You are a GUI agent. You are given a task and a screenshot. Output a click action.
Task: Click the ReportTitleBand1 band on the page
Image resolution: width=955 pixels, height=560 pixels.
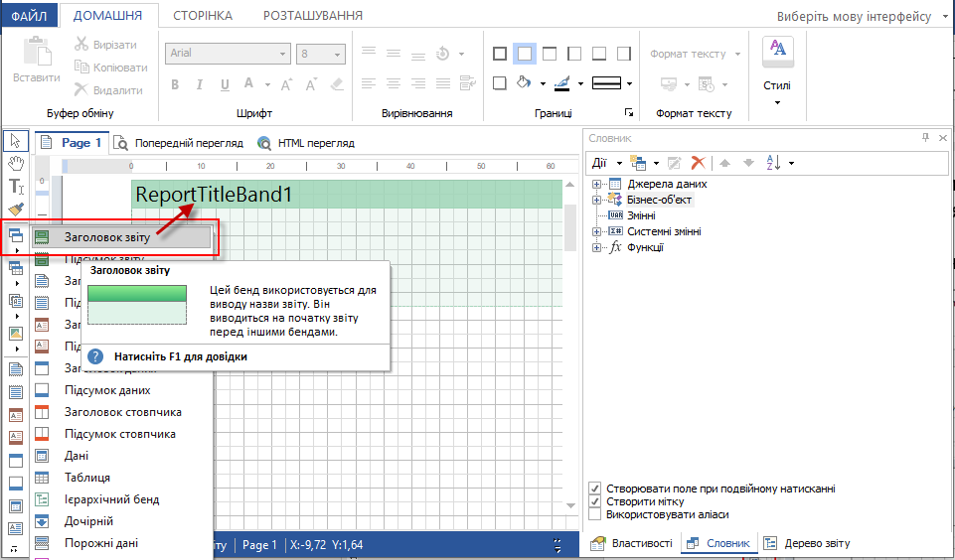(346, 195)
